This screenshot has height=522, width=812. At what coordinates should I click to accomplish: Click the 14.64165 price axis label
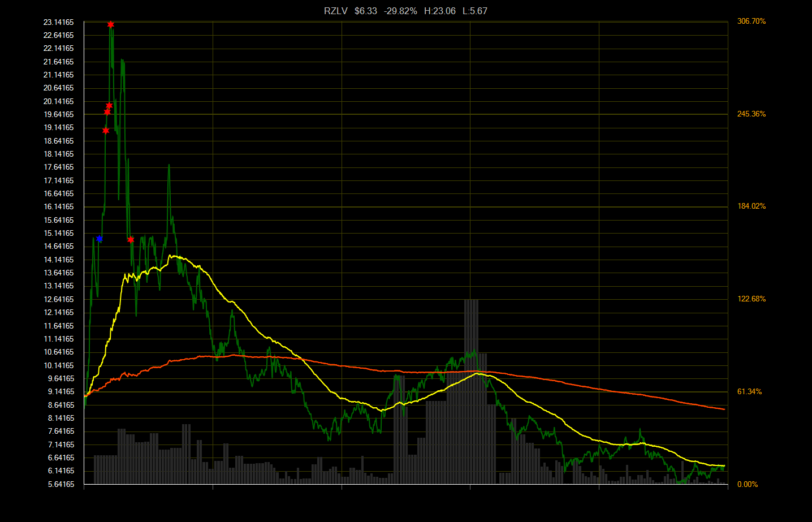(x=59, y=246)
